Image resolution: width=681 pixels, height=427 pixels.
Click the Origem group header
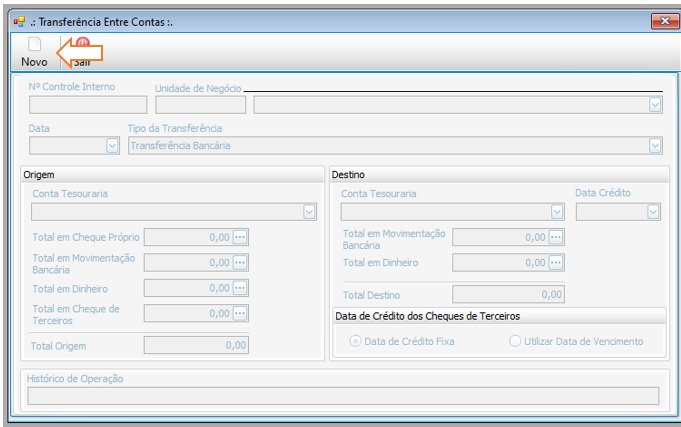tap(172, 175)
